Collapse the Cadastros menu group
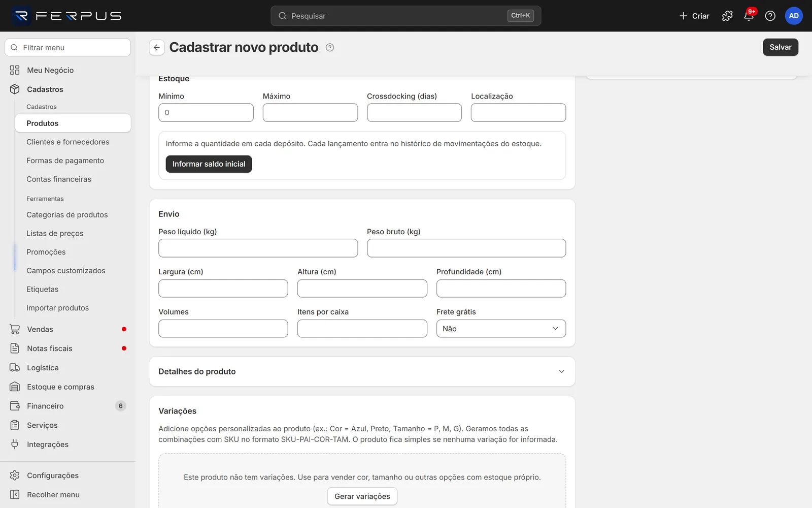 point(67,89)
